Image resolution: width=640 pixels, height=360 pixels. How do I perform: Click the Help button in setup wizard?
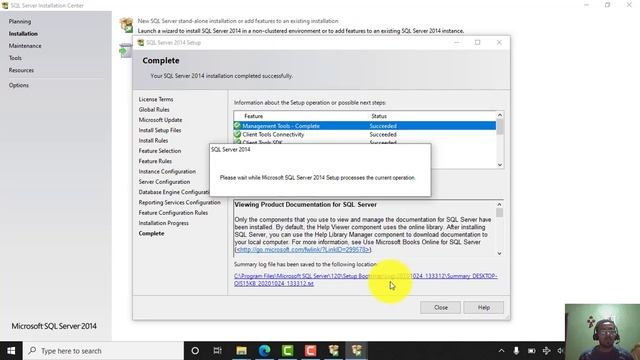(484, 307)
